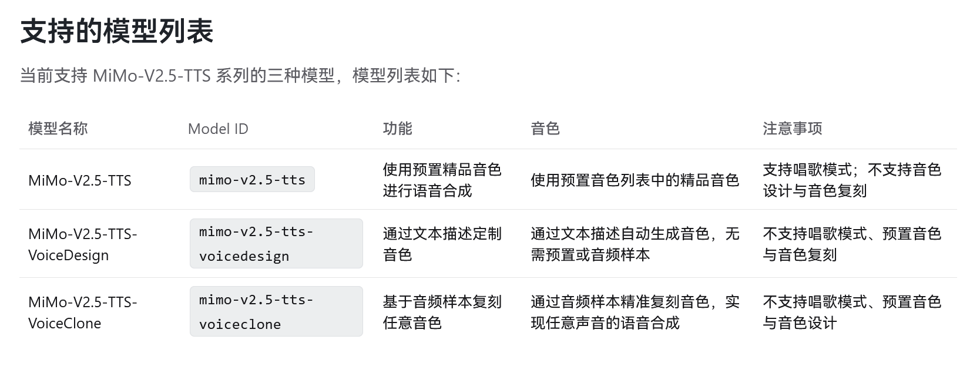Click the text 使用预置精品音色进行语音合成

pyautogui.click(x=442, y=180)
